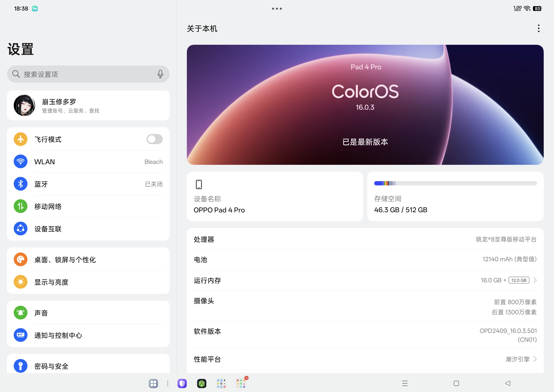This screenshot has height=392, width=554.
Task: Open 设备互联 settings
Action: click(88, 229)
